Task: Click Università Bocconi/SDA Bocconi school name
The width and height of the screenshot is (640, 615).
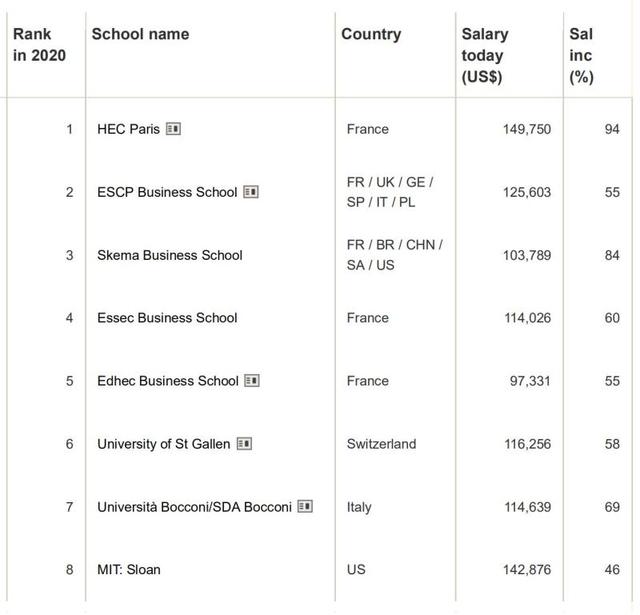Action: coord(194,507)
